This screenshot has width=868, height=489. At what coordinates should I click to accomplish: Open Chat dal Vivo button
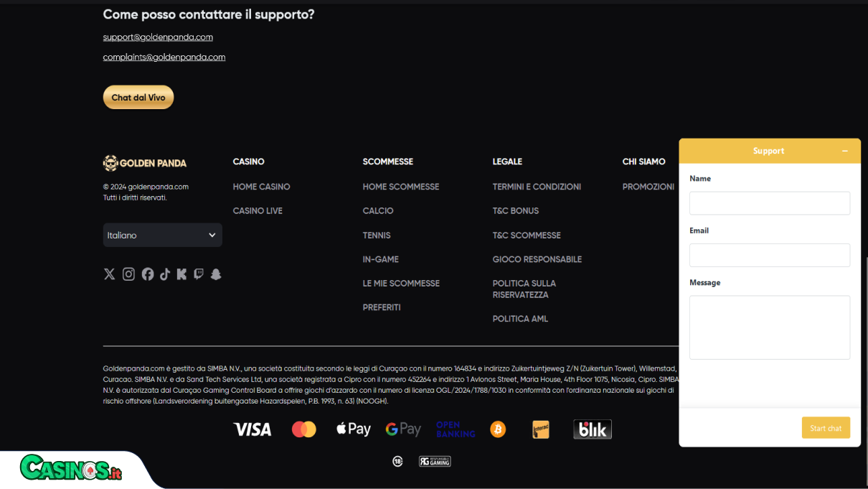[138, 98]
